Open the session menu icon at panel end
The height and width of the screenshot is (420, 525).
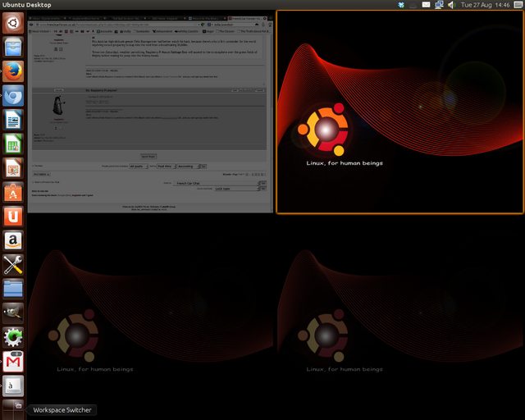click(x=518, y=5)
